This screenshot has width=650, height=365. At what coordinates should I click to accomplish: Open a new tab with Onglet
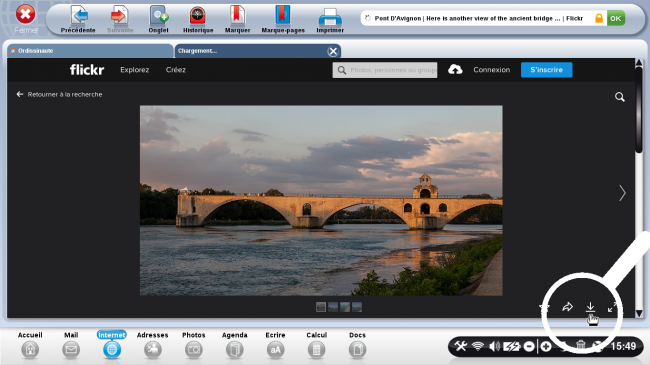pos(158,19)
